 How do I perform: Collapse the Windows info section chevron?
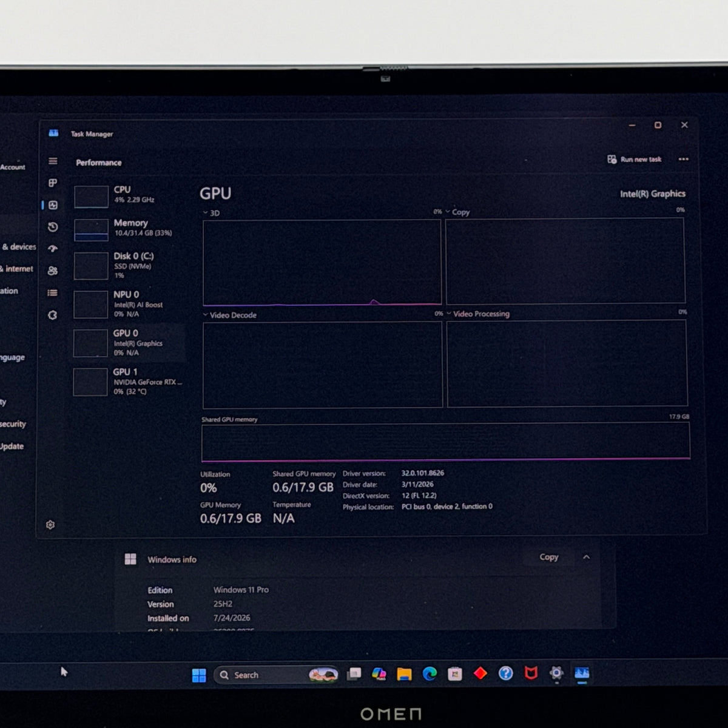[x=586, y=557]
